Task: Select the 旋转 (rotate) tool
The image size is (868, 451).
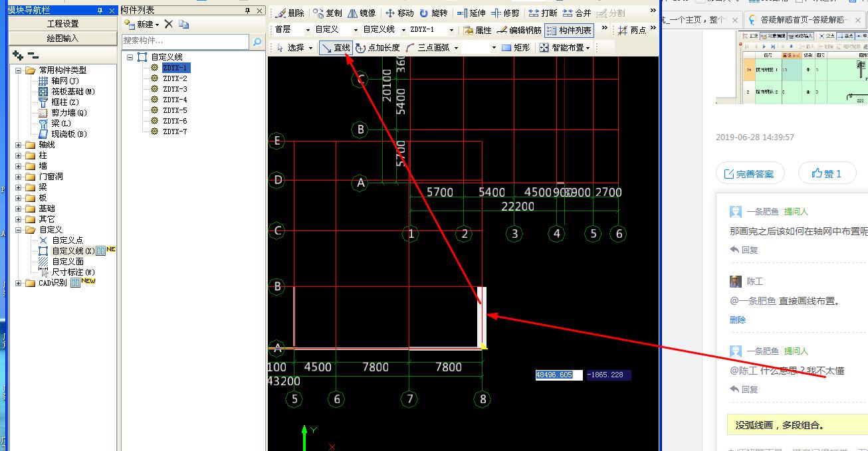Action: click(x=433, y=13)
